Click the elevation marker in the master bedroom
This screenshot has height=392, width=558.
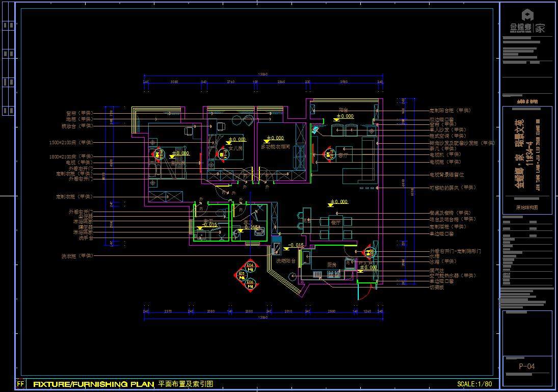156,153
